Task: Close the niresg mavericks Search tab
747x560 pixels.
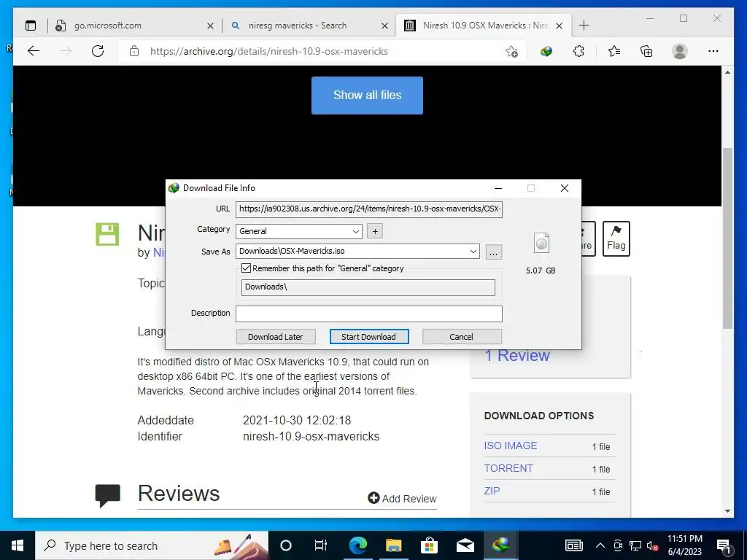Action: click(385, 26)
